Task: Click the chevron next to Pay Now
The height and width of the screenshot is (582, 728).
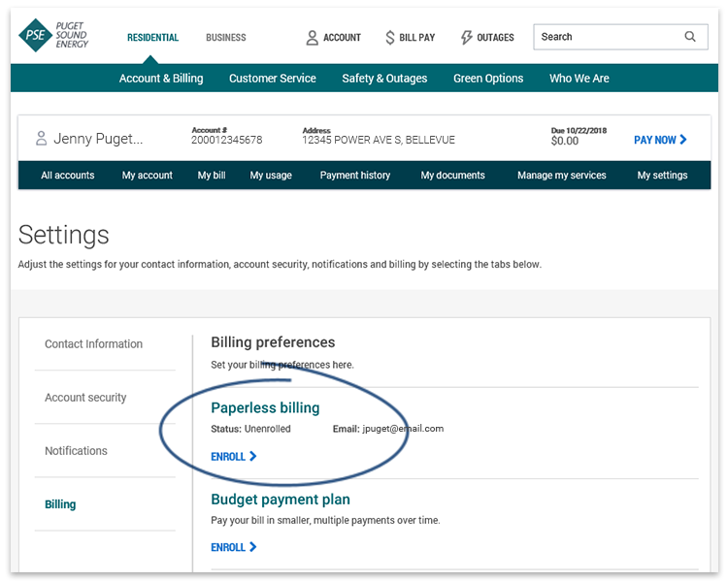Action: pos(683,140)
